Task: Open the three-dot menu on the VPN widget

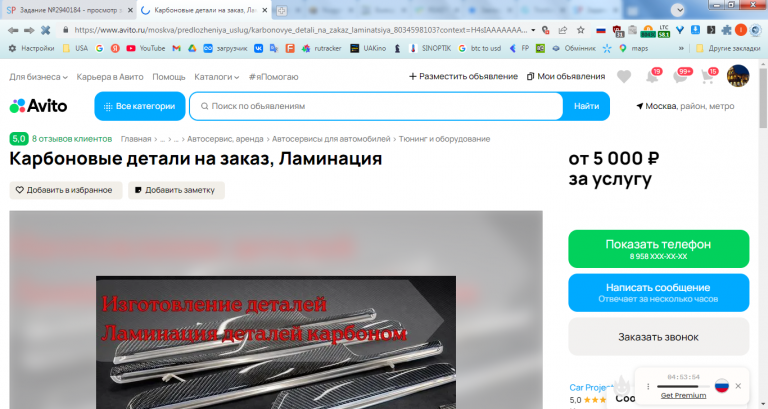Action: [x=648, y=386]
